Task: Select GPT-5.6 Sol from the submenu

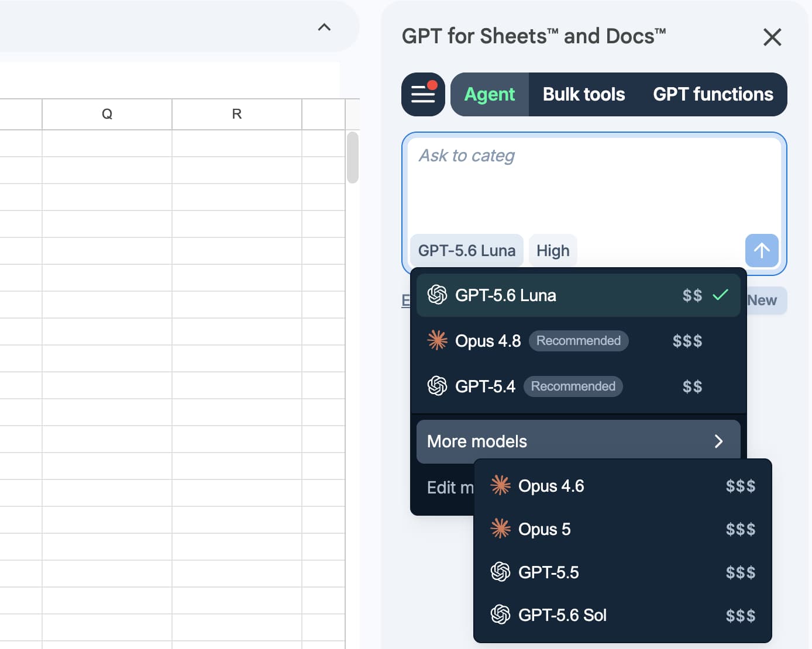Action: 622,615
